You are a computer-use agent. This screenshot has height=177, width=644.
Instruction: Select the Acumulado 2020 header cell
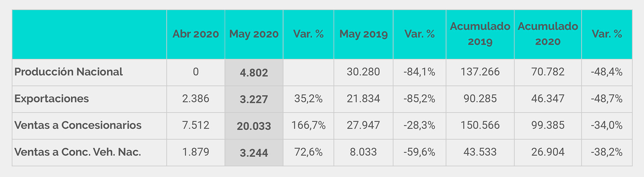point(548,34)
